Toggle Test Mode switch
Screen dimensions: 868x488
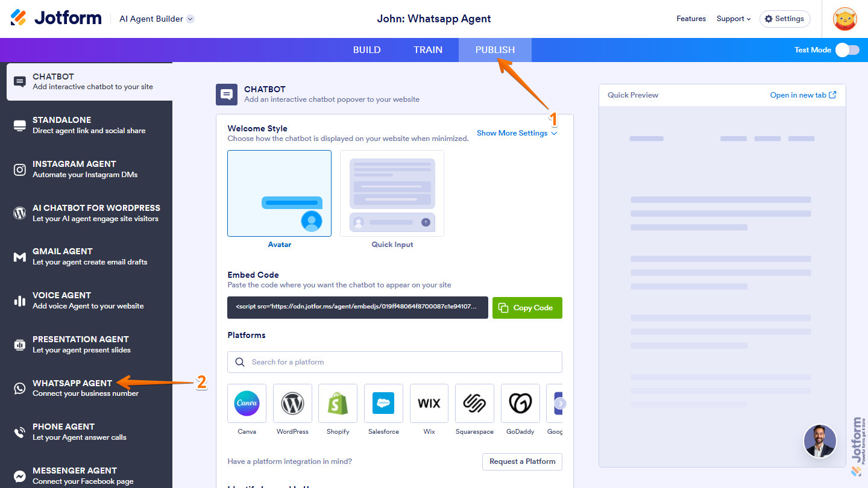point(847,50)
